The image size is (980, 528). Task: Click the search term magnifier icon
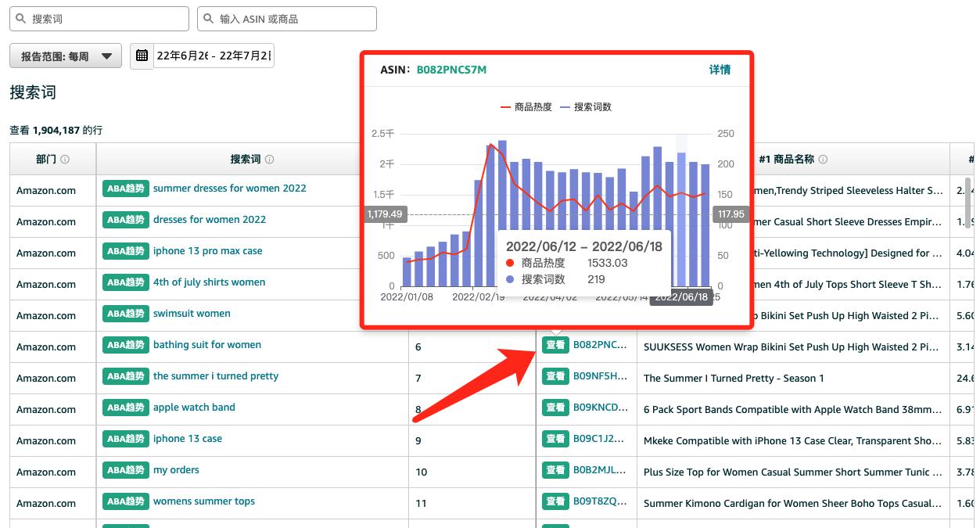pos(21,19)
